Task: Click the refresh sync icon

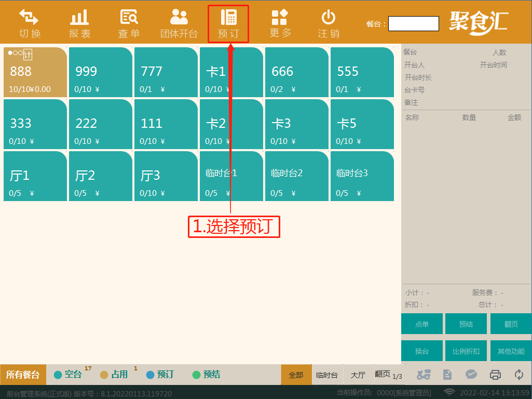Action: coord(519,375)
